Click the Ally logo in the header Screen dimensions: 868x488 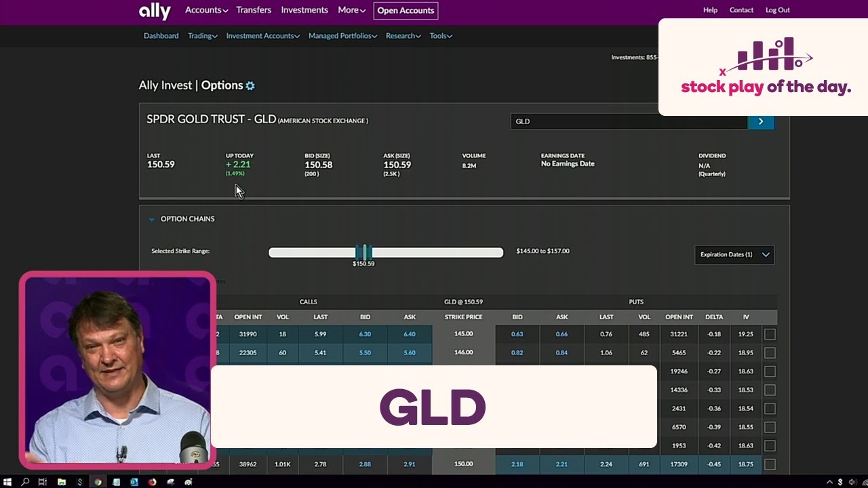point(155,11)
